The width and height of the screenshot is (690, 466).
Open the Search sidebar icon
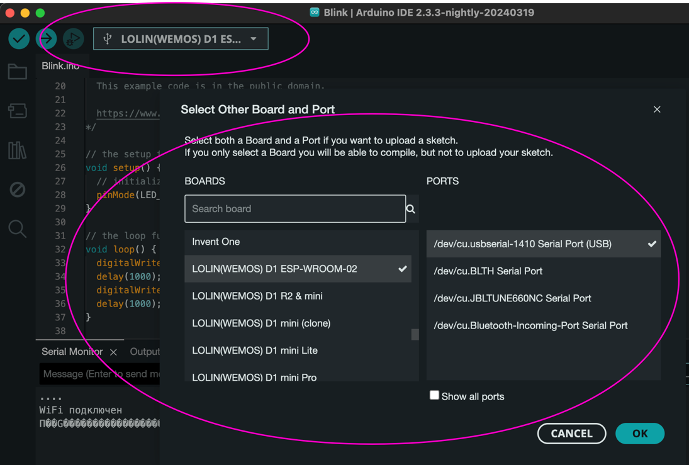click(18, 229)
